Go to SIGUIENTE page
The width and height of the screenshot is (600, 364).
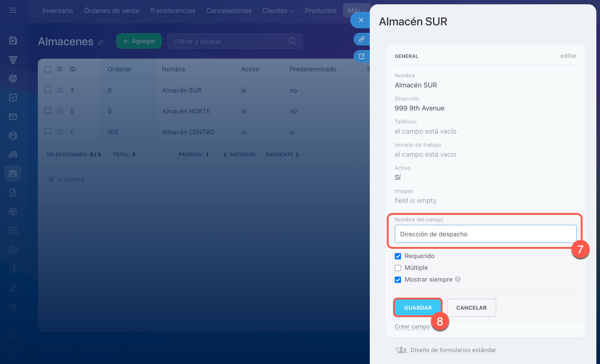coord(282,155)
